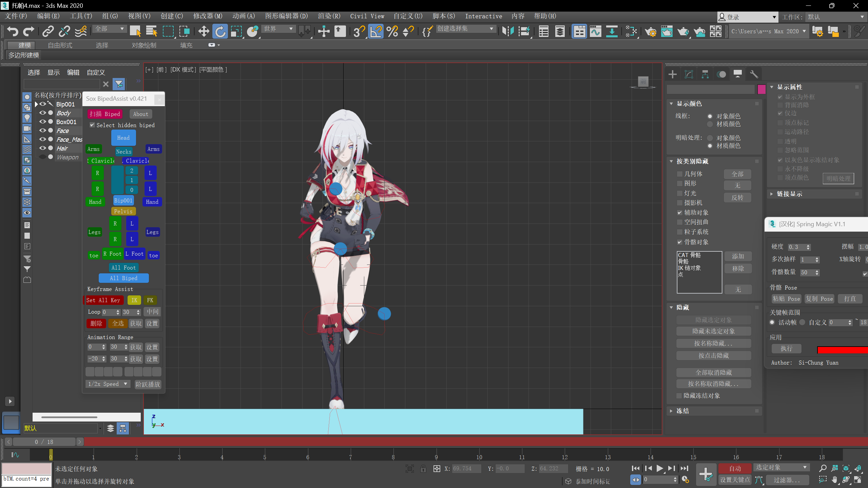Screen dimensions: 868x488
Task: Collapse the 按类别隐藏 rollout
Action: coord(671,161)
